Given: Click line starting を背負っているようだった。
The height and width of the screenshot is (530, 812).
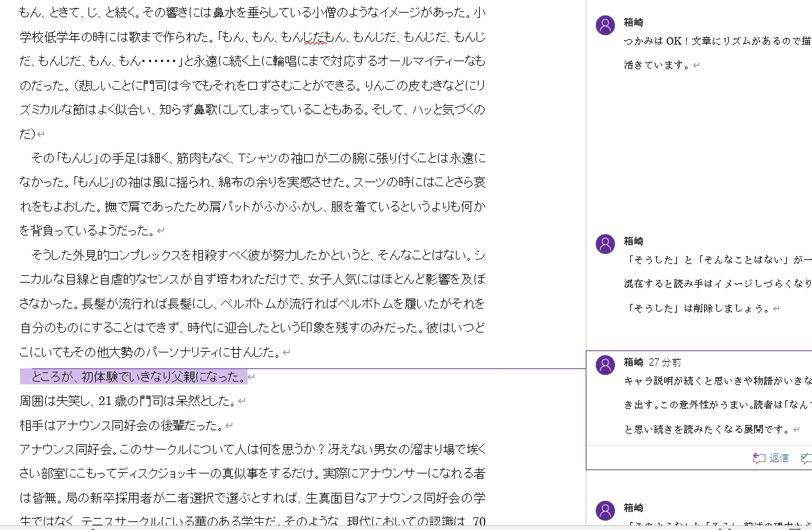Looking at the screenshot, I should click(88, 231).
